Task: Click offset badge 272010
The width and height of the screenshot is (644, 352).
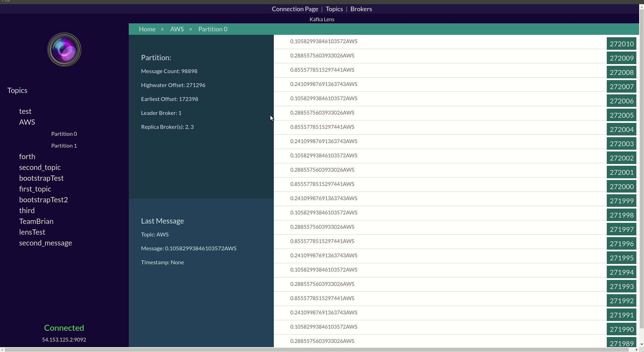Action: 621,44
